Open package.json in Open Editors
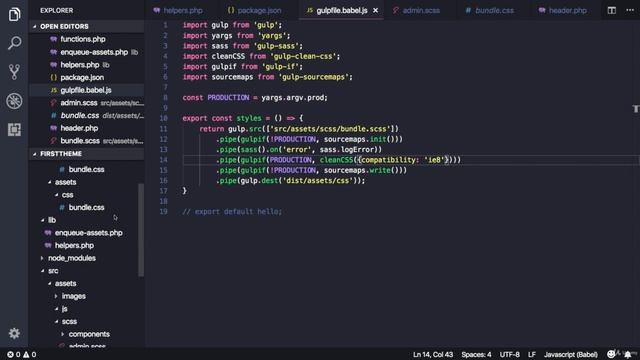640x360 pixels. (87, 78)
